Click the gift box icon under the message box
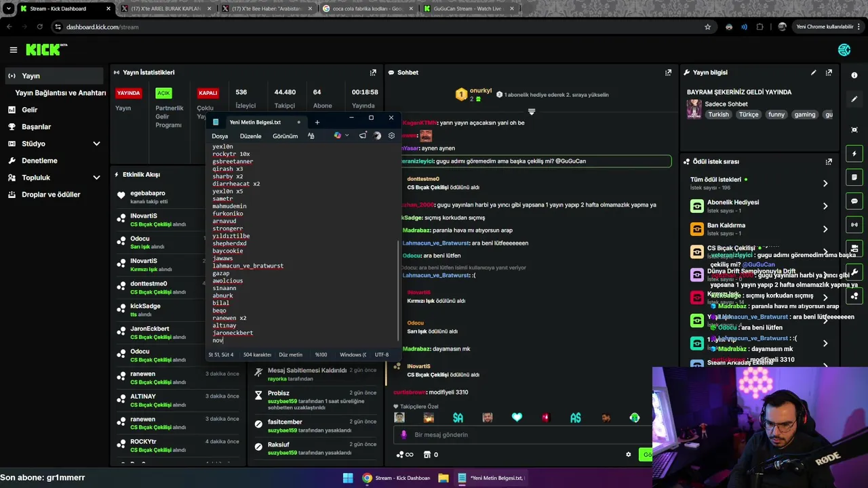Image resolution: width=868 pixels, height=488 pixels. tap(427, 455)
